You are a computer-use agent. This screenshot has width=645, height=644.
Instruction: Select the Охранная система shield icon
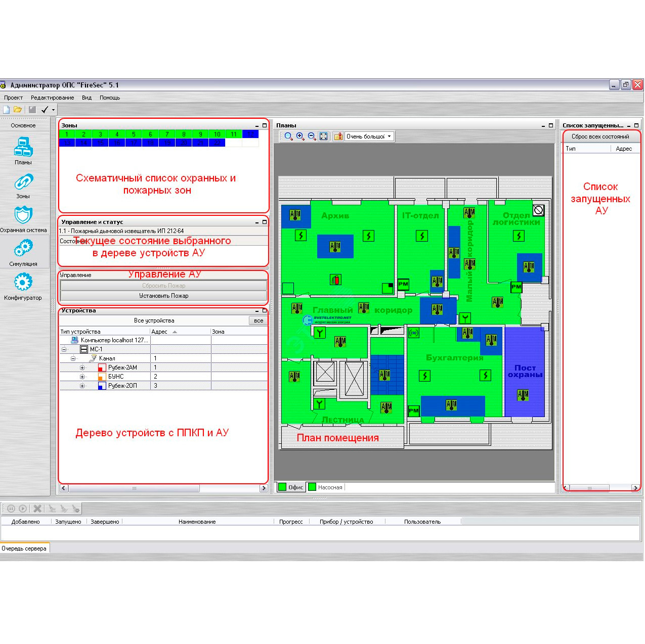23,216
